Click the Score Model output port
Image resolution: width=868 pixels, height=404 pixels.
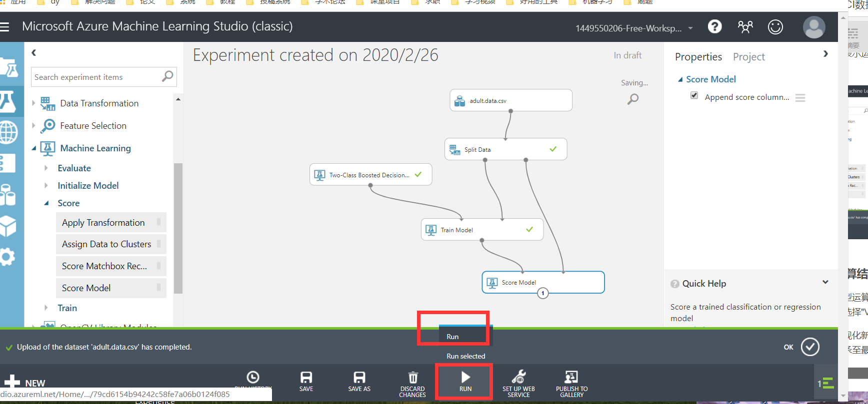pos(543,293)
